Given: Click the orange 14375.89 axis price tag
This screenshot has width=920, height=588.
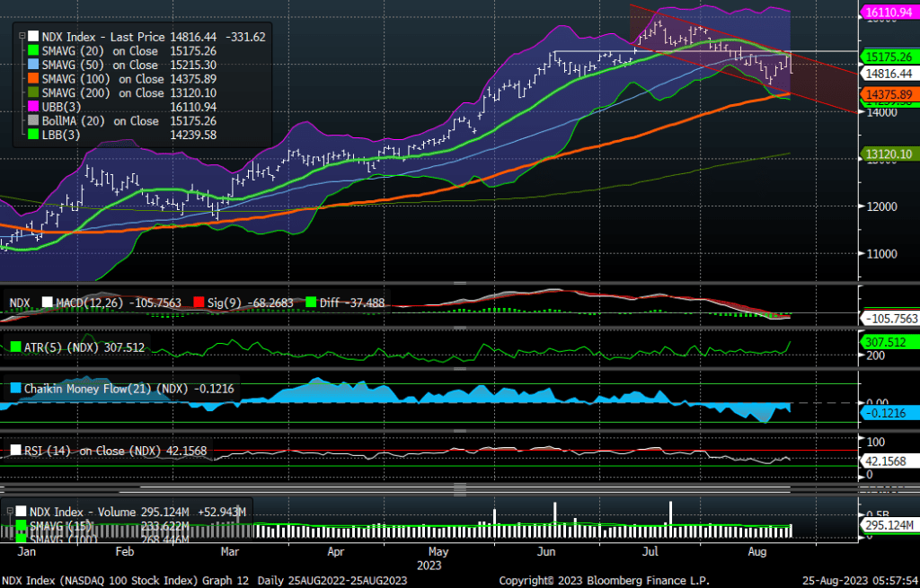Looking at the screenshot, I should click(889, 94).
